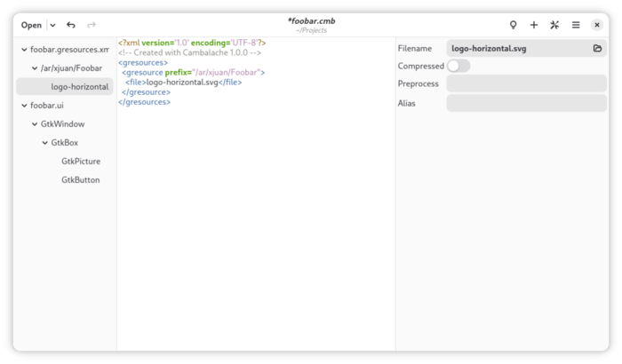
Task: Select GtkPicture in the tree
Action: coord(81,162)
